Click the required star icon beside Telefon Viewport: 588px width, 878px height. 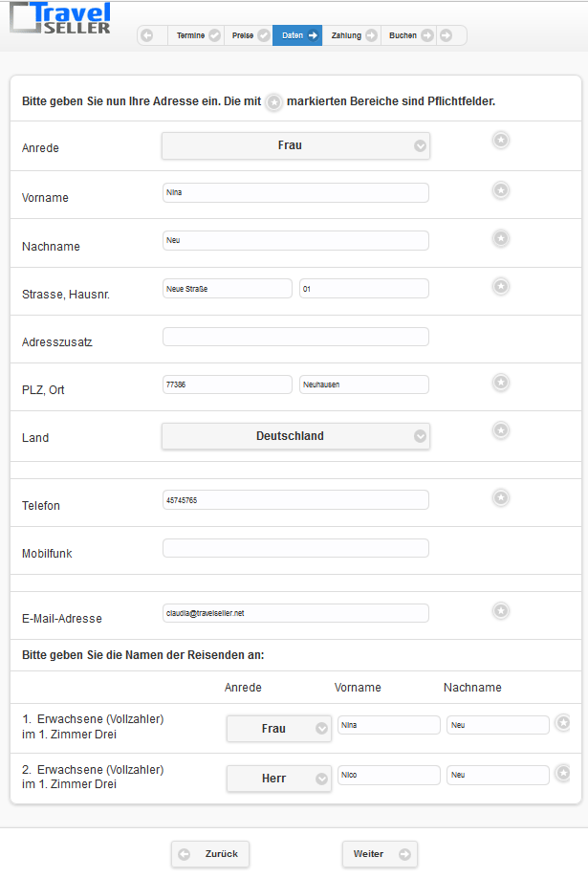501,497
